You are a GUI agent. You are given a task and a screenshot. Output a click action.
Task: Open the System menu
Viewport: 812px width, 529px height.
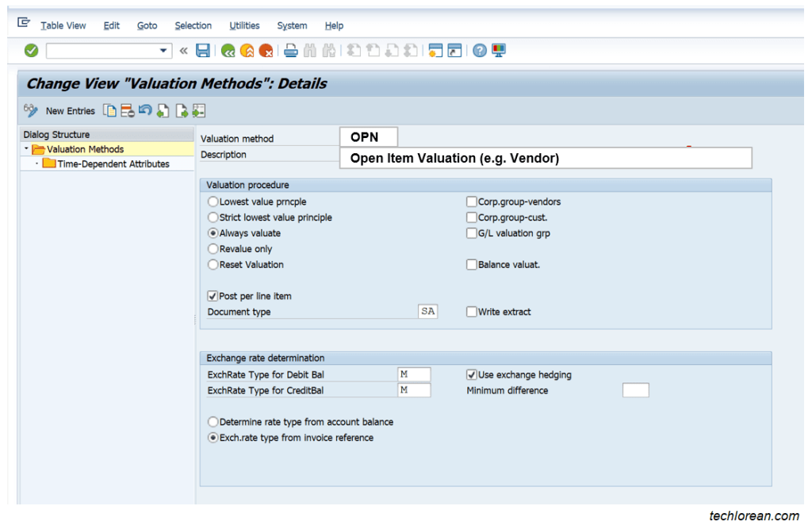point(292,25)
